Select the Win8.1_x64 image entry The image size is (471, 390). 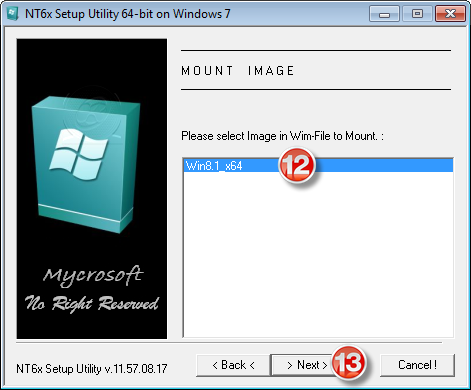click(318, 166)
